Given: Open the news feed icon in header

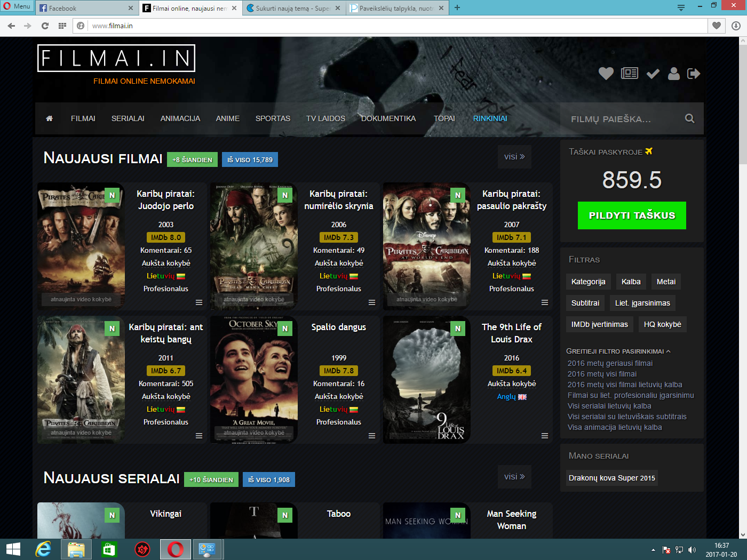Looking at the screenshot, I should (x=630, y=74).
